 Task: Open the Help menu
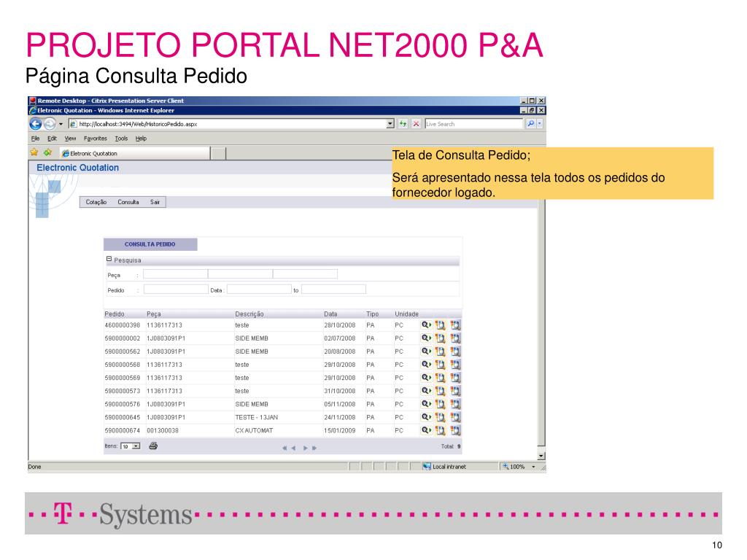[x=141, y=139]
